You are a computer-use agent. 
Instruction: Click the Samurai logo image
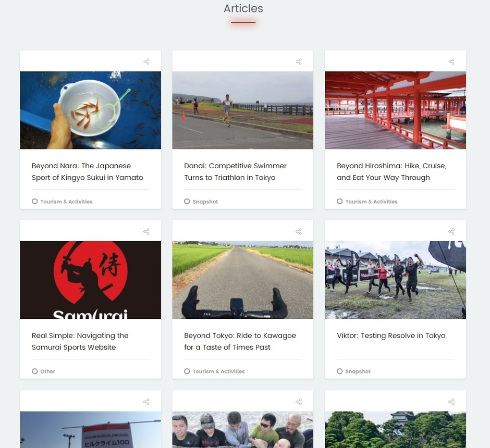click(x=91, y=280)
